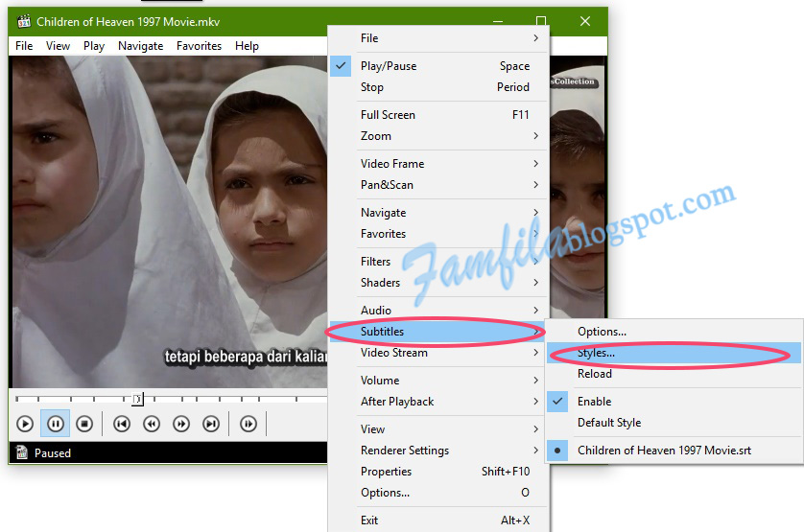Click the Frame step icon
The height and width of the screenshot is (532, 804).
point(248,424)
